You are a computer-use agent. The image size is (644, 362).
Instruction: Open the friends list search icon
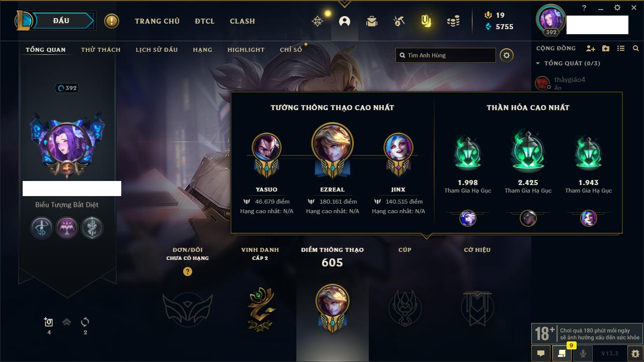click(636, 48)
